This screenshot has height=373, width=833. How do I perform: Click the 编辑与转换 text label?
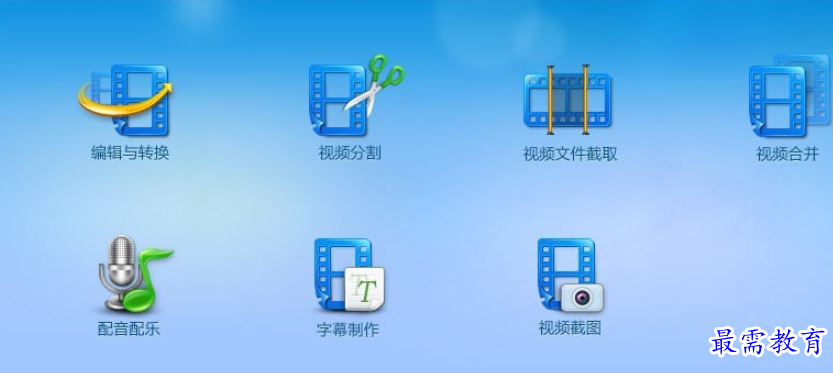pyautogui.click(x=130, y=154)
